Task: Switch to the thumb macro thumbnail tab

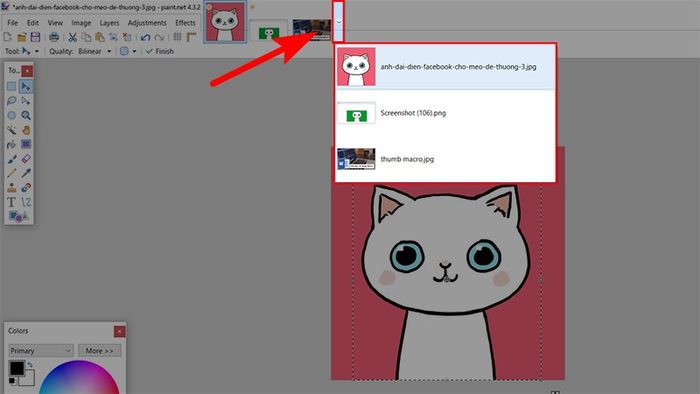Action: 312,29
